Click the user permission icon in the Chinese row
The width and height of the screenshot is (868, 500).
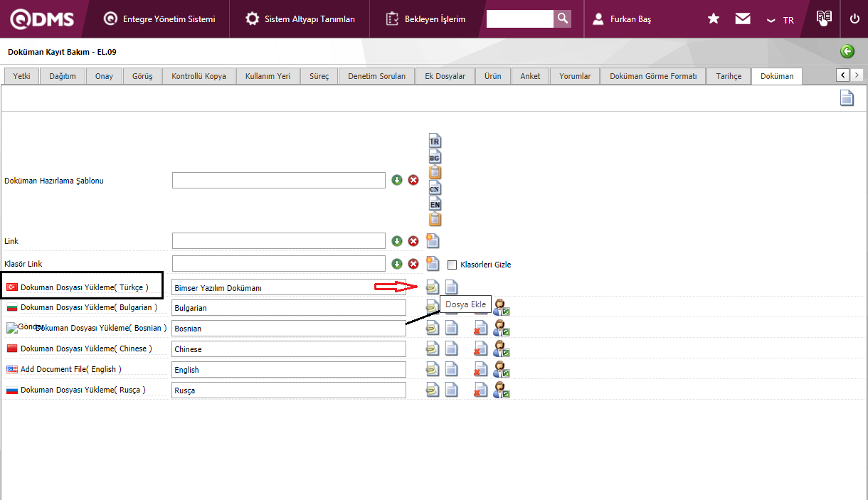[502, 349]
